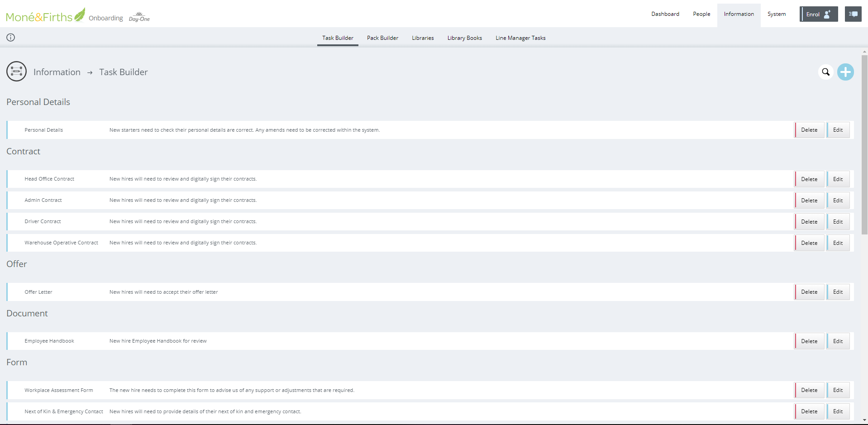The image size is (868, 425).
Task: Open the System menu
Action: click(x=776, y=14)
